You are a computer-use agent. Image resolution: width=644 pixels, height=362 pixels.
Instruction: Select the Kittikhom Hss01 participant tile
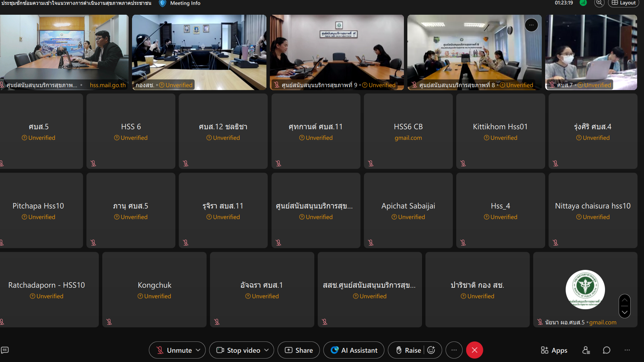click(500, 131)
